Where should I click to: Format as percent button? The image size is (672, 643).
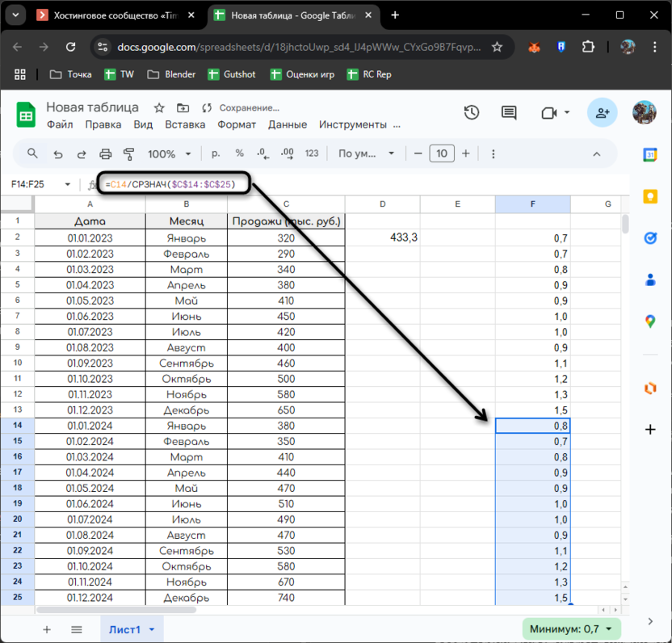click(x=239, y=153)
